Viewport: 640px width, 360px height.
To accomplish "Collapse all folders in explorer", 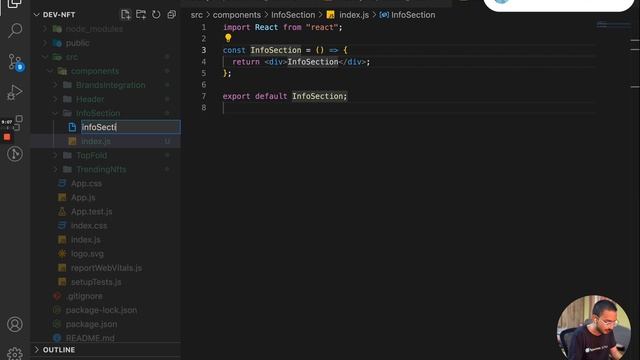I will [x=171, y=15].
